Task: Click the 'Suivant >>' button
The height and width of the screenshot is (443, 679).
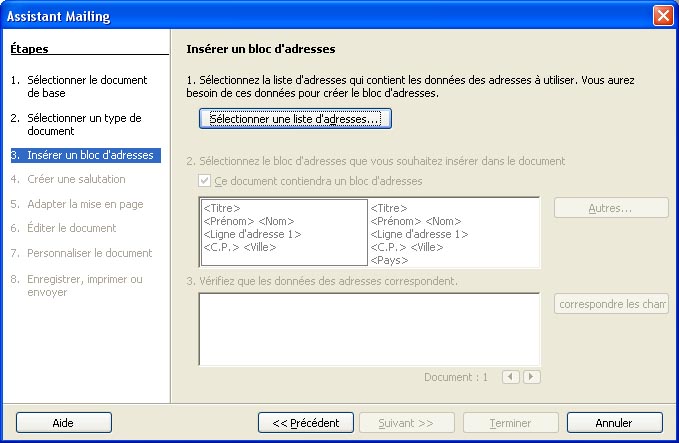Action: 405,423
